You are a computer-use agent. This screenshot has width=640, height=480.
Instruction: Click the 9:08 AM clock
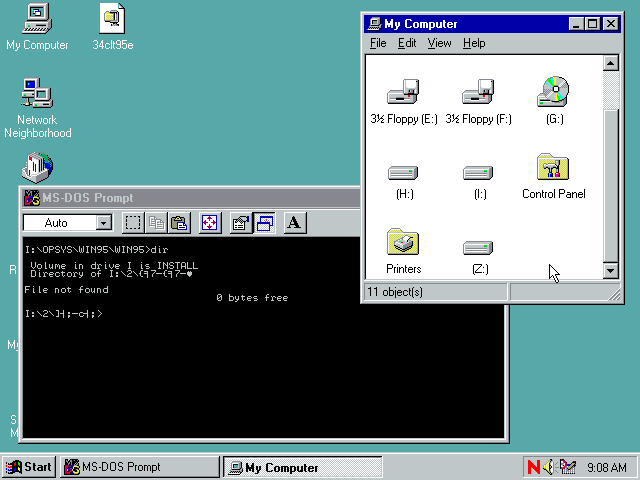click(x=607, y=467)
